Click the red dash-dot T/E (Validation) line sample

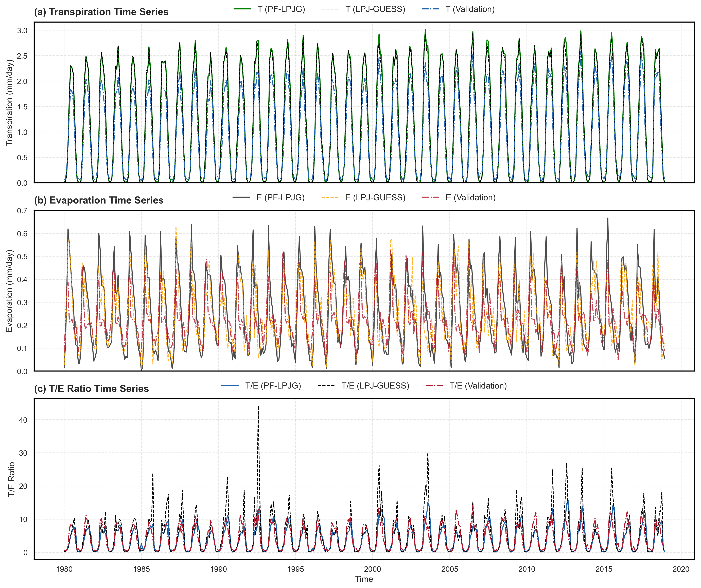tap(434, 386)
